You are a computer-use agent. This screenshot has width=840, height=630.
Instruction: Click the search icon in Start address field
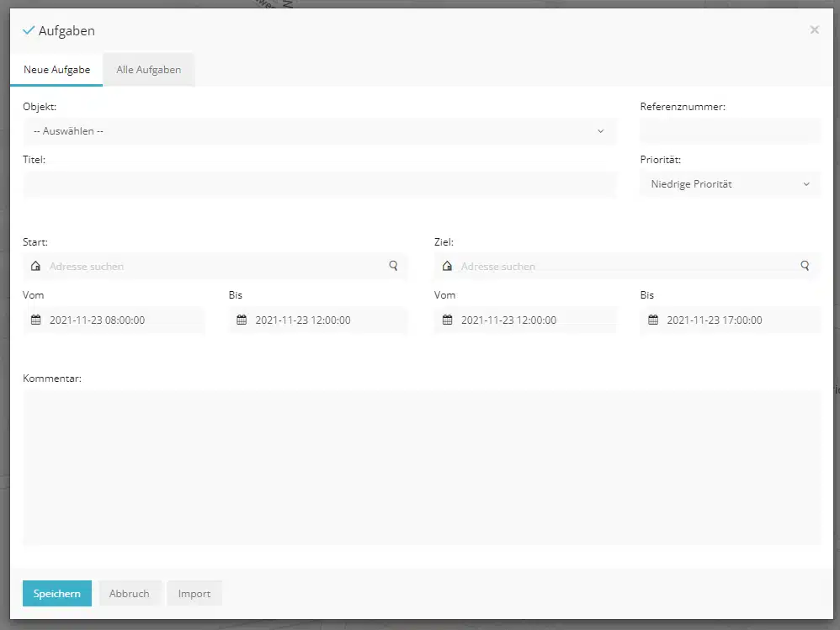pos(393,266)
